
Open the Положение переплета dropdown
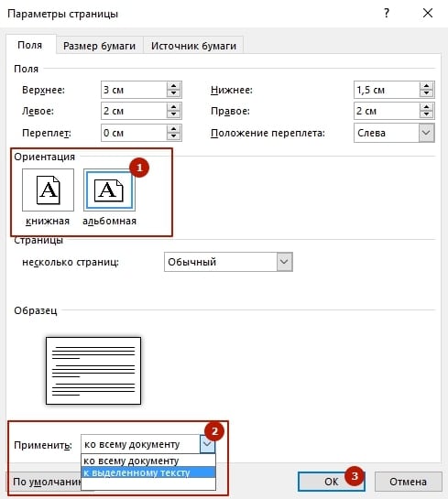pos(426,133)
